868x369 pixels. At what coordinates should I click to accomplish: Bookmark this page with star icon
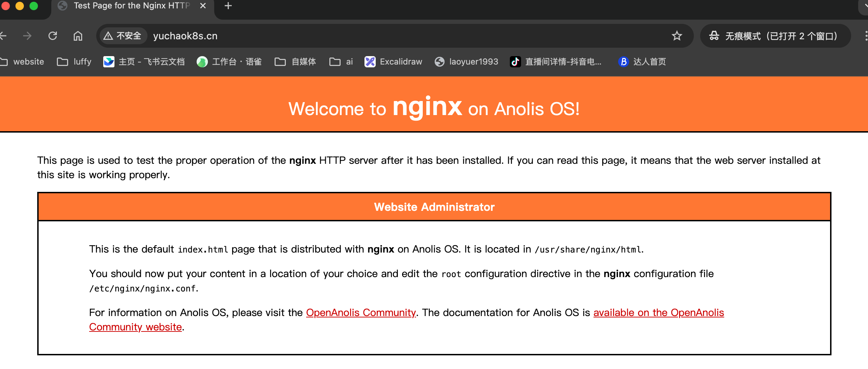tap(677, 36)
